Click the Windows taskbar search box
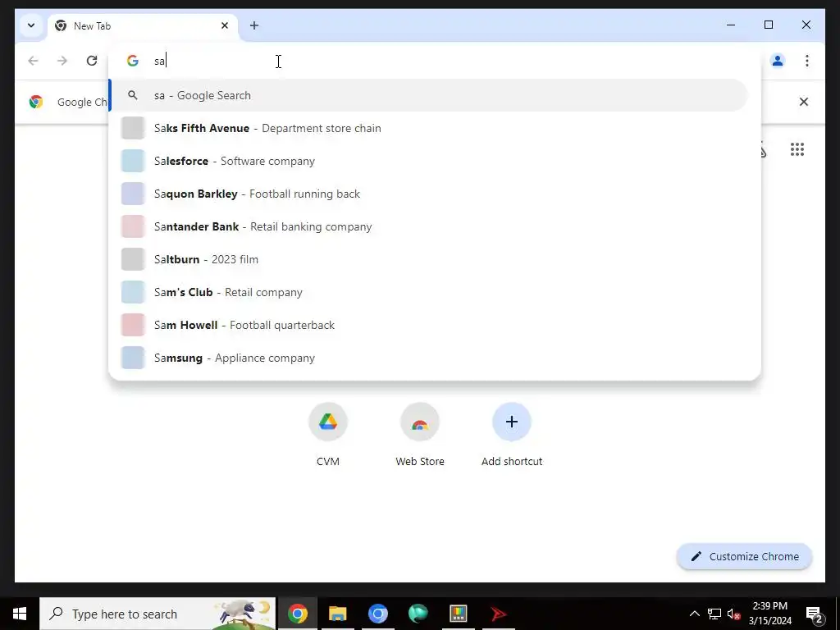 (157, 614)
